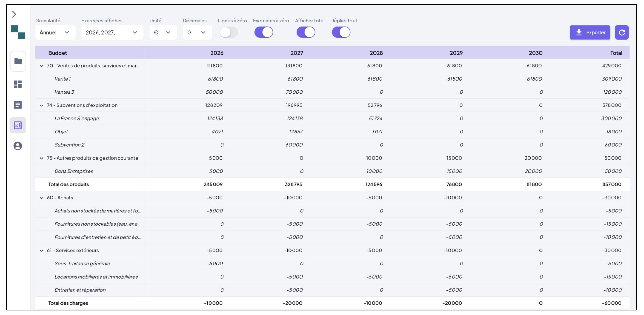
Task: Disable the Exercices à zéro toggle
Action: pos(264,32)
